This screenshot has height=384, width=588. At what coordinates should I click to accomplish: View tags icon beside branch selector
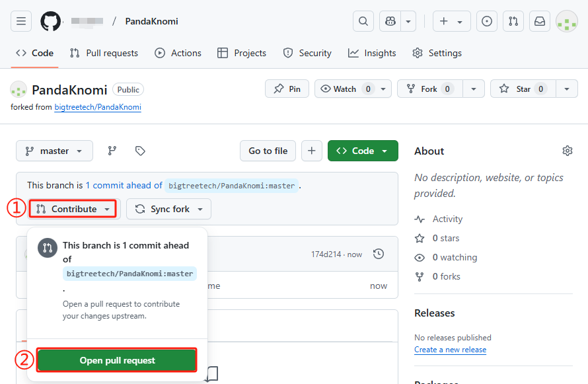(140, 151)
